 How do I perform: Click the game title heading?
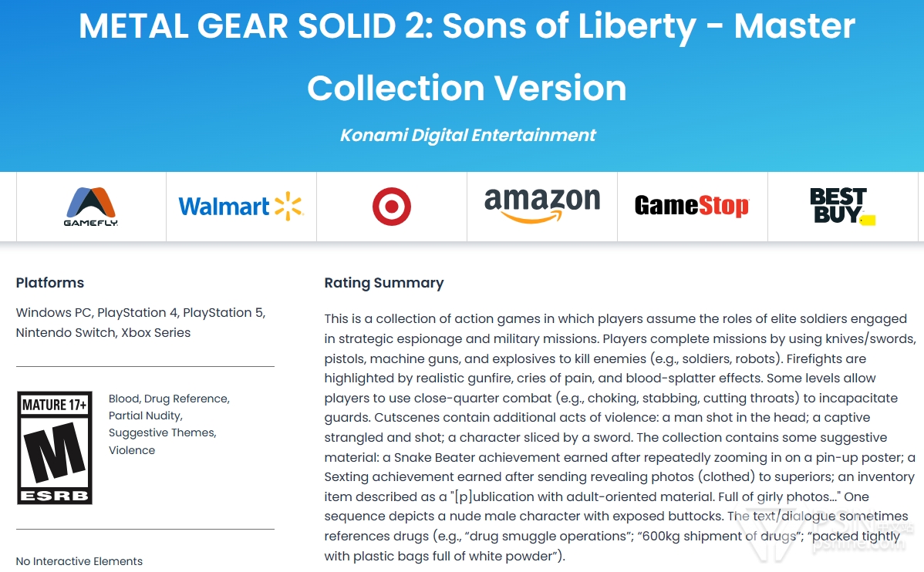[467, 56]
